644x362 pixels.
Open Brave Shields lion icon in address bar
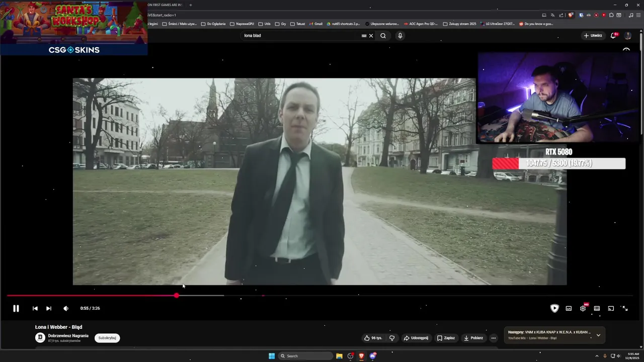[x=571, y=15]
